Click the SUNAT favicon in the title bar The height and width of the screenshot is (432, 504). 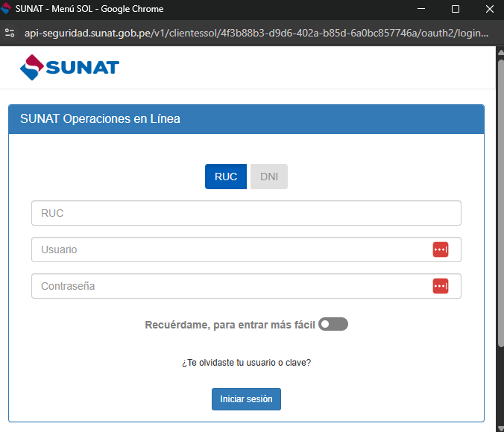tap(5, 9)
